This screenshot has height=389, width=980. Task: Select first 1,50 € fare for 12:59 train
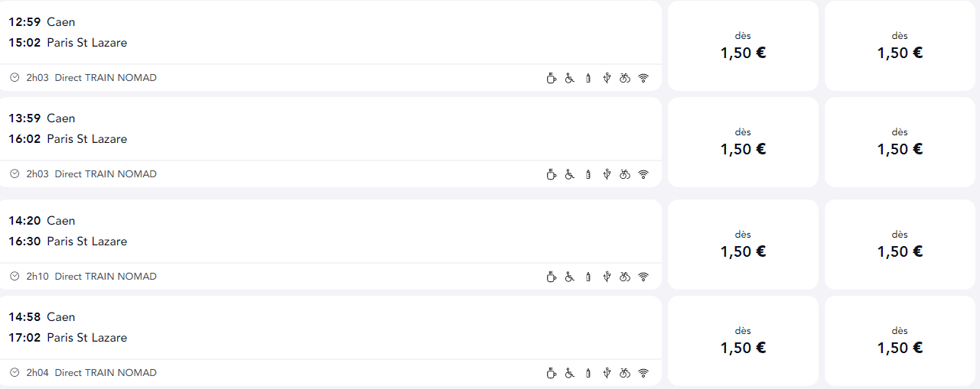pos(743,46)
